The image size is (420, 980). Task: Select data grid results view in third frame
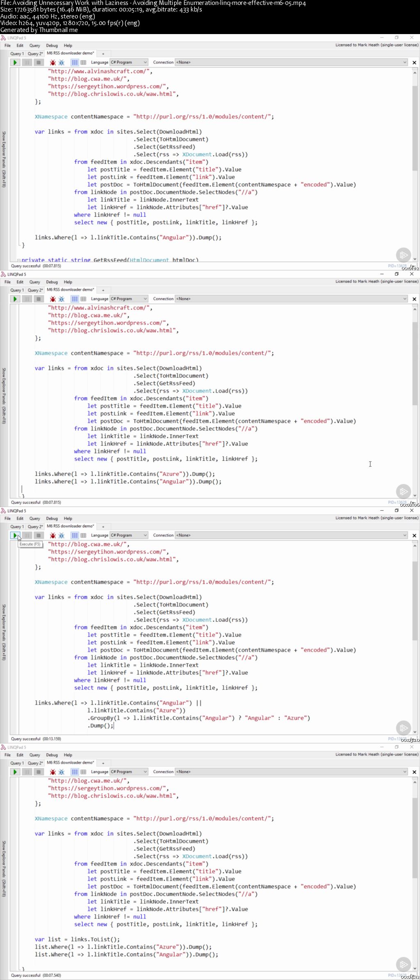pos(83,535)
